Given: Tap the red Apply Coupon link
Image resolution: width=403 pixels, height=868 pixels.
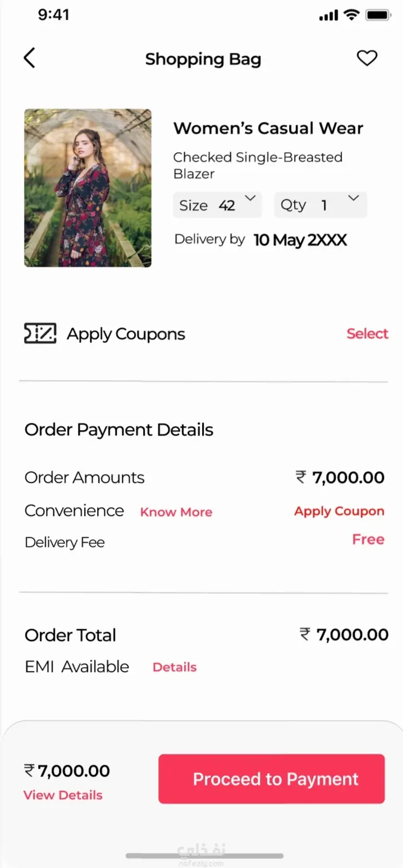Looking at the screenshot, I should [x=339, y=511].
